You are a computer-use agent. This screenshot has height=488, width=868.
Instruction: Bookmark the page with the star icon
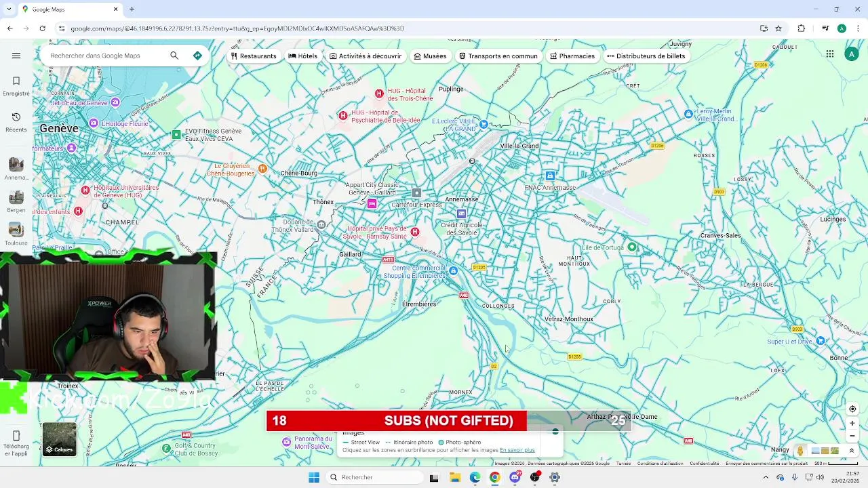(778, 28)
